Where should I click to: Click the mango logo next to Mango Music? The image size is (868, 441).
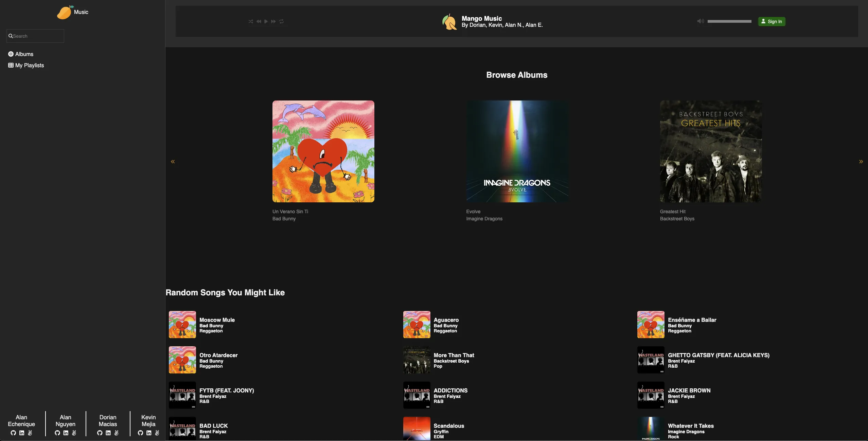[449, 21]
